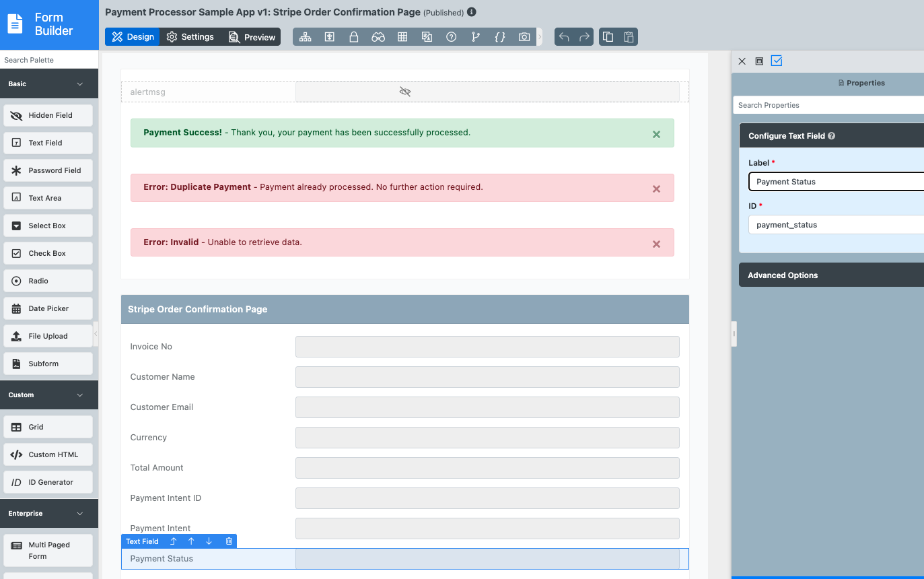This screenshot has height=579, width=924.
Task: Click the table grid icon in toolbar
Action: pos(402,37)
